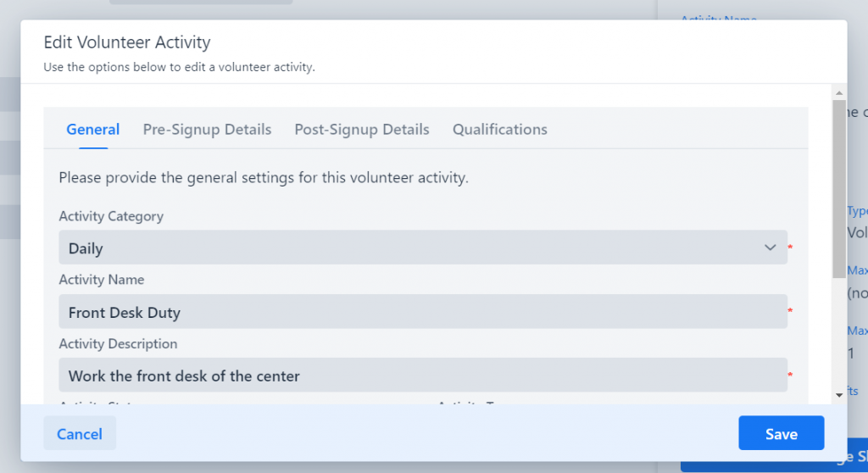Open the Pre-Signup Details tab

pos(207,130)
